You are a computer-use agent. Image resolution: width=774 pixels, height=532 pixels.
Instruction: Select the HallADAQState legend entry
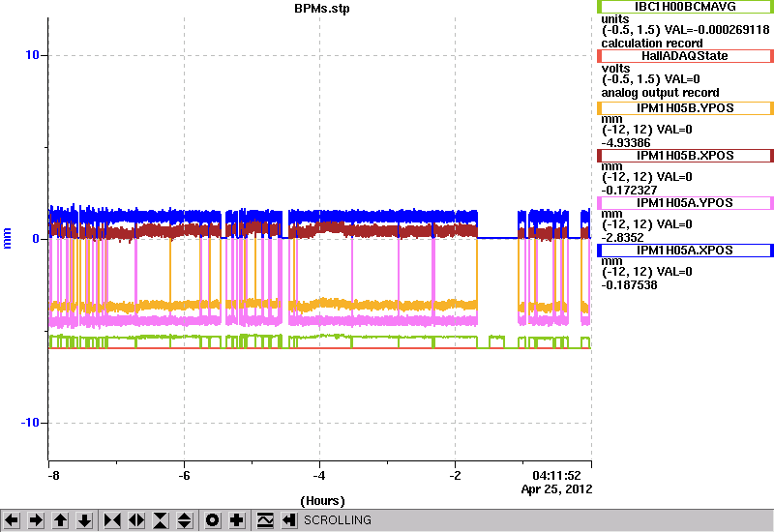[685, 56]
